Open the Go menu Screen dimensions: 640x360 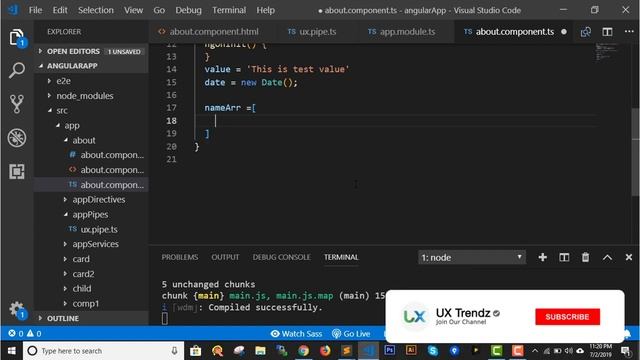159,10
